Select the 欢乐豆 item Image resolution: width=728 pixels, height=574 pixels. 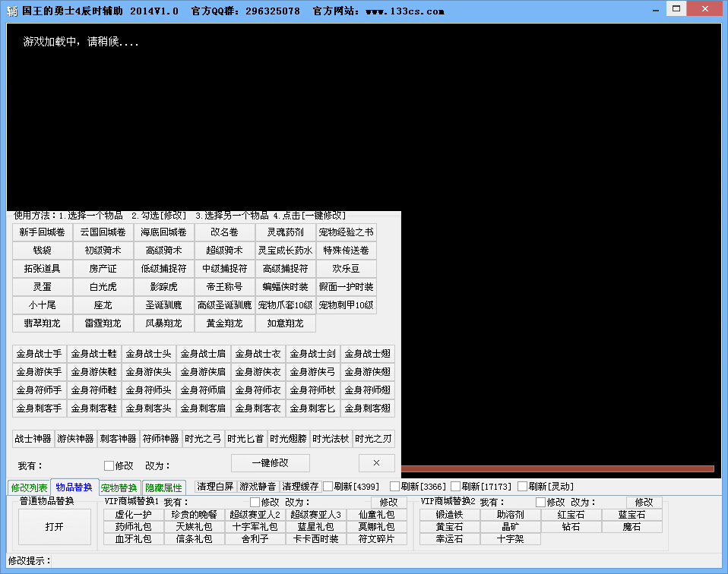[347, 268]
